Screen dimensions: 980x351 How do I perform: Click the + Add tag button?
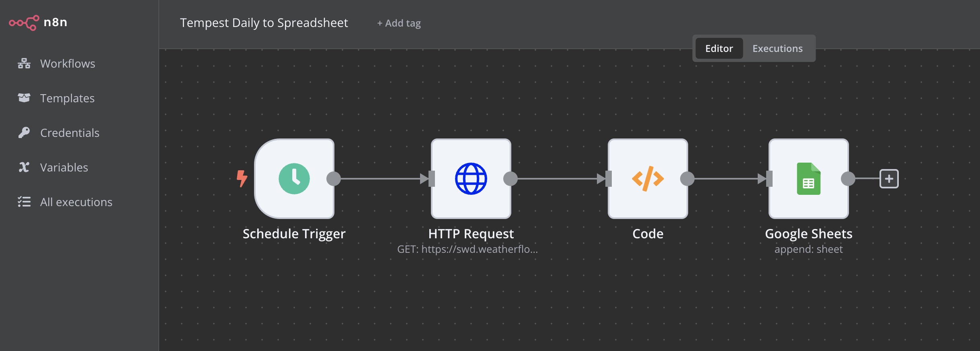pyautogui.click(x=399, y=23)
